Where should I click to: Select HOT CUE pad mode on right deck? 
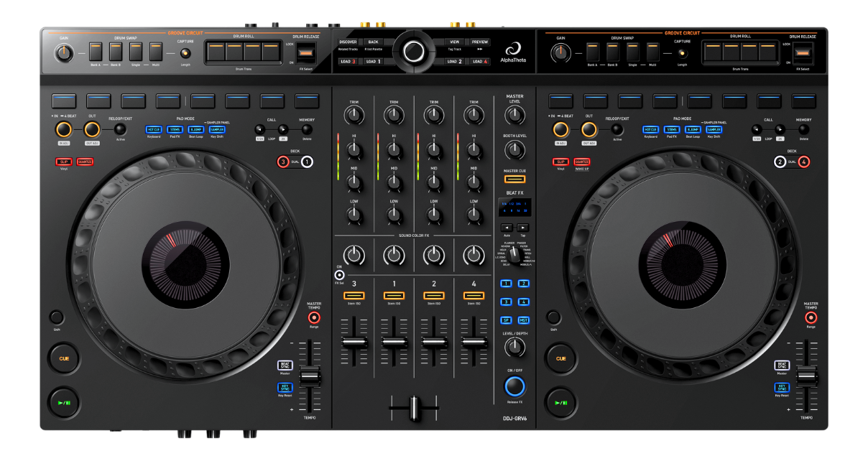click(651, 129)
